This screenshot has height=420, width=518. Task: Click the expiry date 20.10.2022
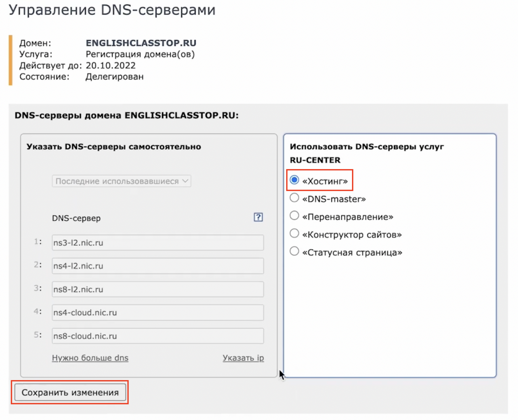pyautogui.click(x=111, y=65)
